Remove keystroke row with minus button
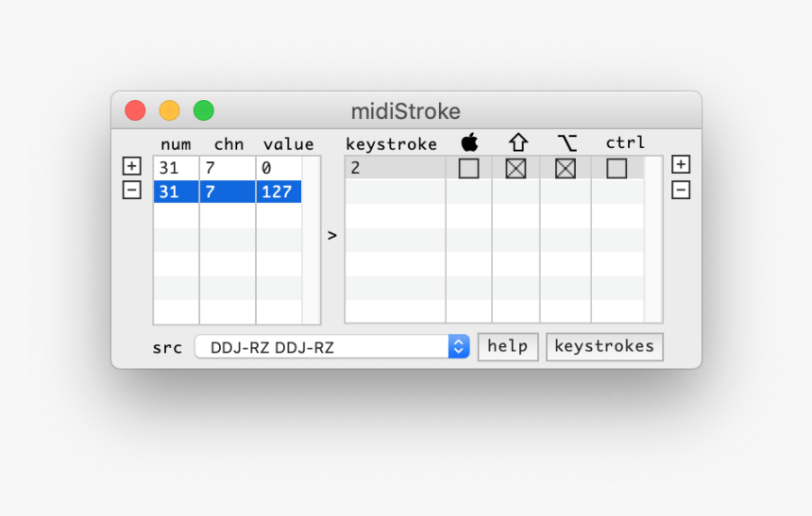 (x=681, y=190)
